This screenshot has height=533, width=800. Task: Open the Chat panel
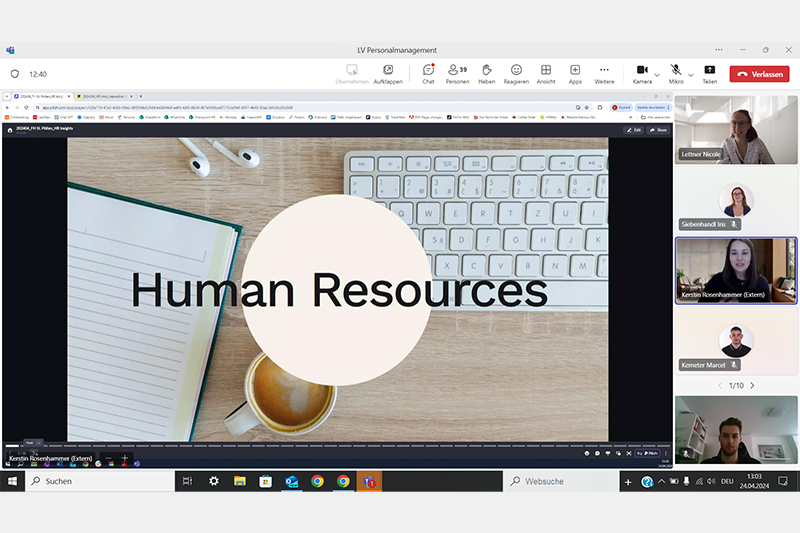click(428, 72)
